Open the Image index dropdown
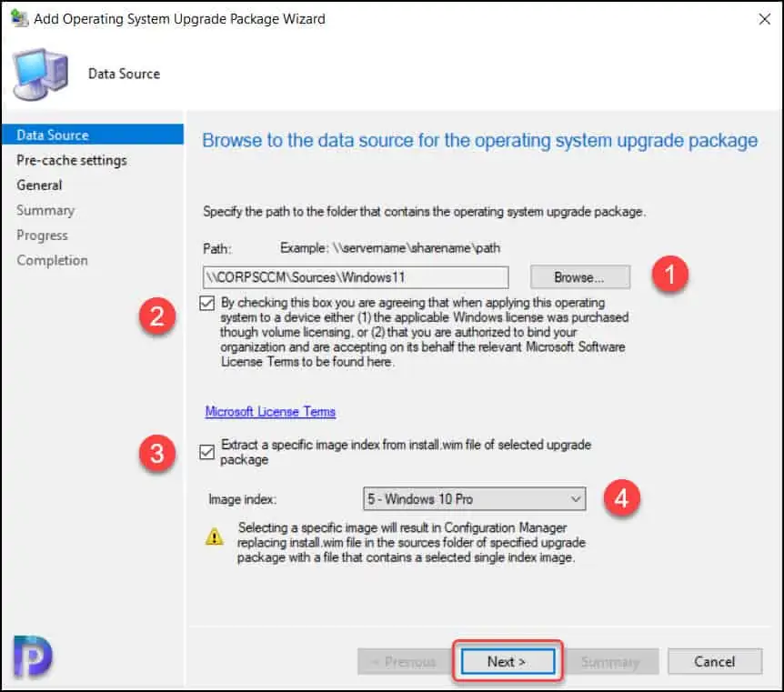Image resolution: width=784 pixels, height=692 pixels. pos(475,499)
